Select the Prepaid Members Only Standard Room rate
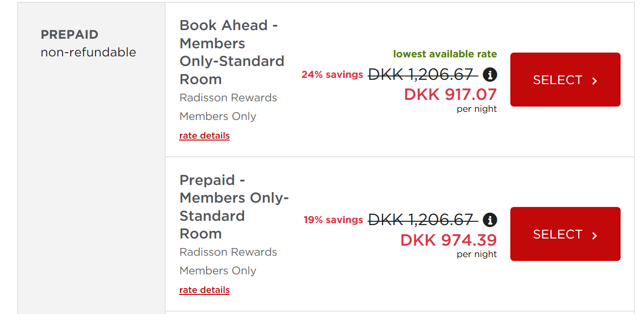 click(565, 234)
